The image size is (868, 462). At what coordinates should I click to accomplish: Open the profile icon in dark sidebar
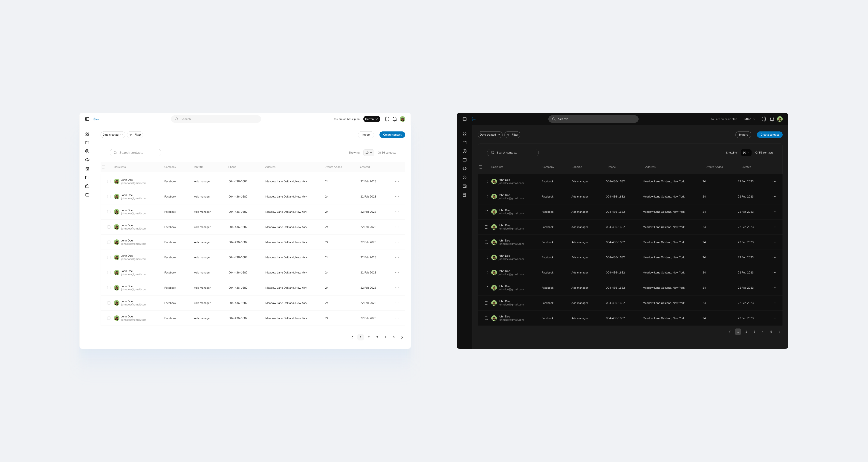pos(464,151)
